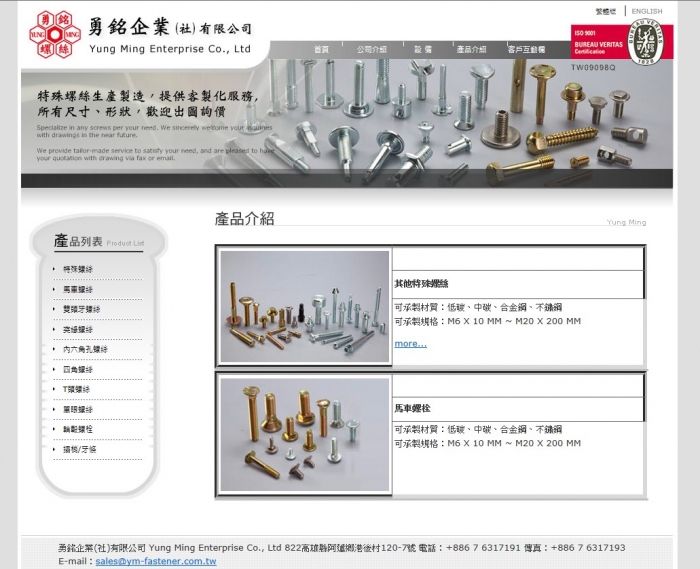Click the Bureau Veritas ISO 9001 badge
This screenshot has height=569, width=700.
(x=621, y=42)
